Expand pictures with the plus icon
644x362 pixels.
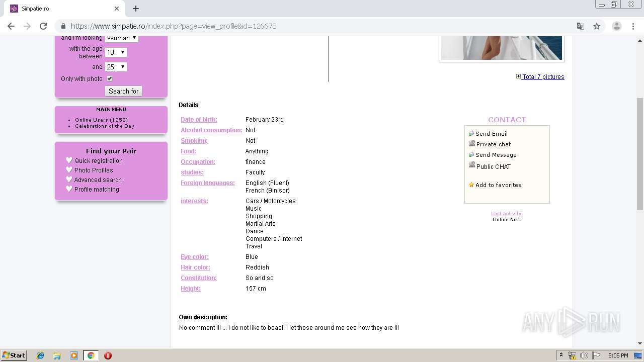coord(518,76)
